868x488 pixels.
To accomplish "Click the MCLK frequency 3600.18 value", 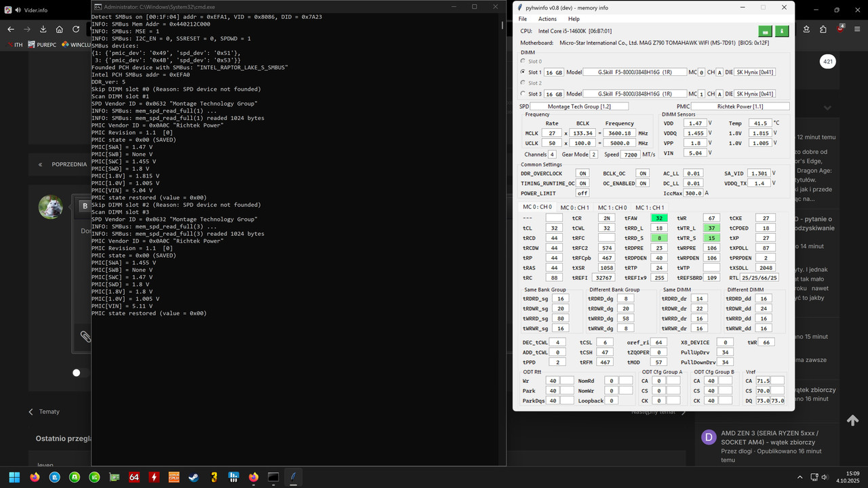I will tap(620, 134).
